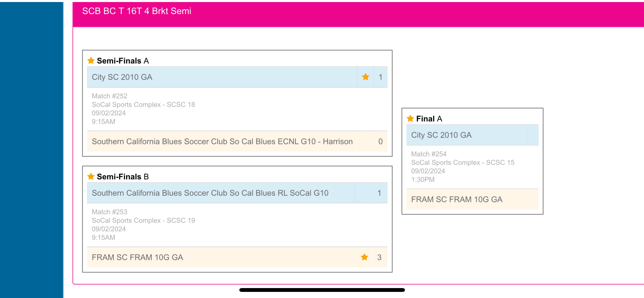Click the Semi-Finals B heading text
Image resolution: width=644 pixels, height=298 pixels.
[x=123, y=177]
